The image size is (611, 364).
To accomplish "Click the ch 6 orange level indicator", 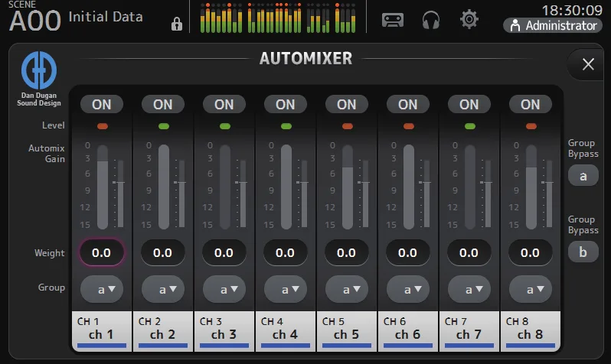I will coord(408,126).
